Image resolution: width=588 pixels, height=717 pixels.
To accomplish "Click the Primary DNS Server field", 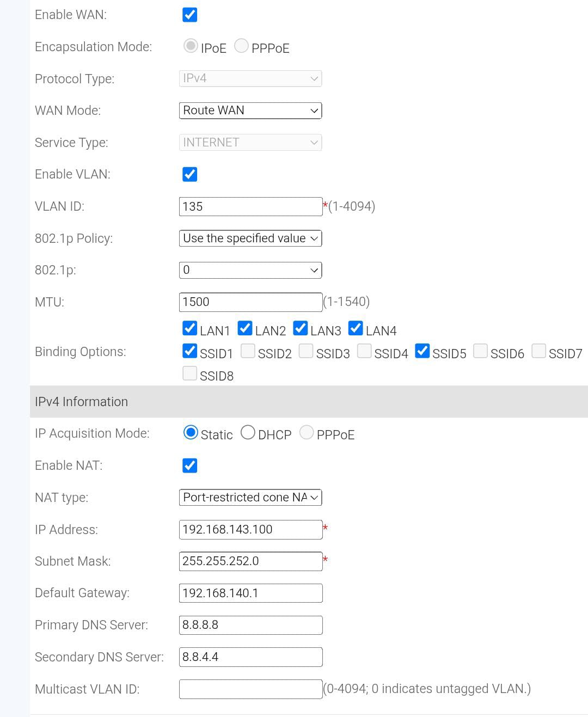I will point(250,625).
